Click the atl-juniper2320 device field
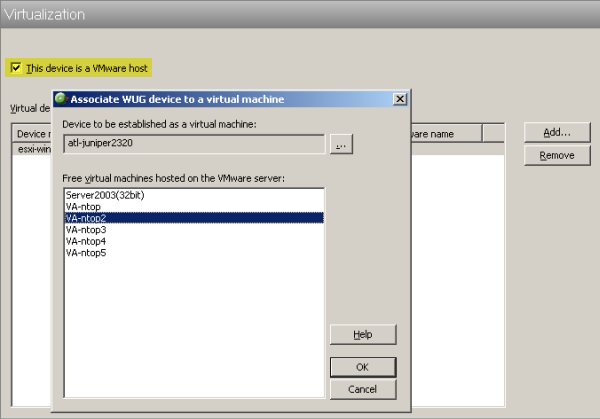 click(194, 144)
